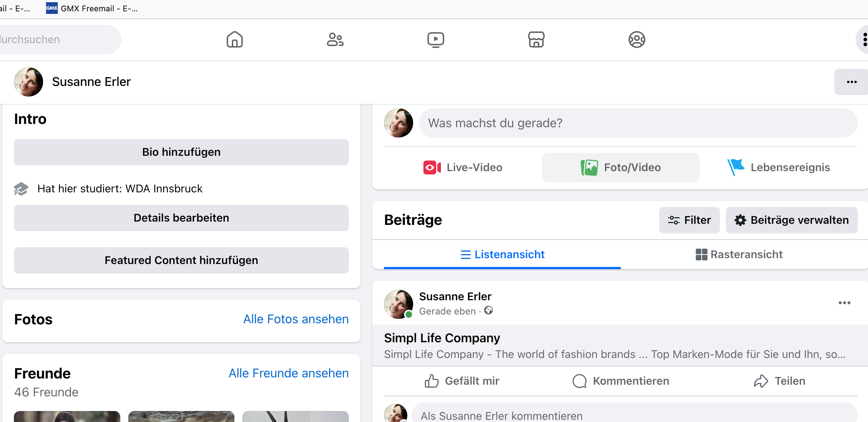
Task: Toggle Gefällt mir on the post
Action: click(x=462, y=381)
